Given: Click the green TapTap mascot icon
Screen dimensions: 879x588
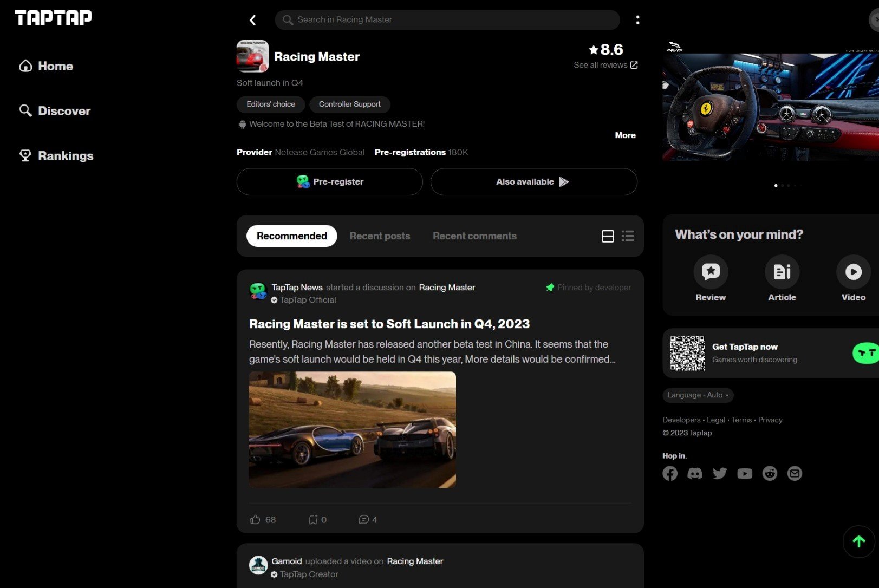Looking at the screenshot, I should (866, 353).
